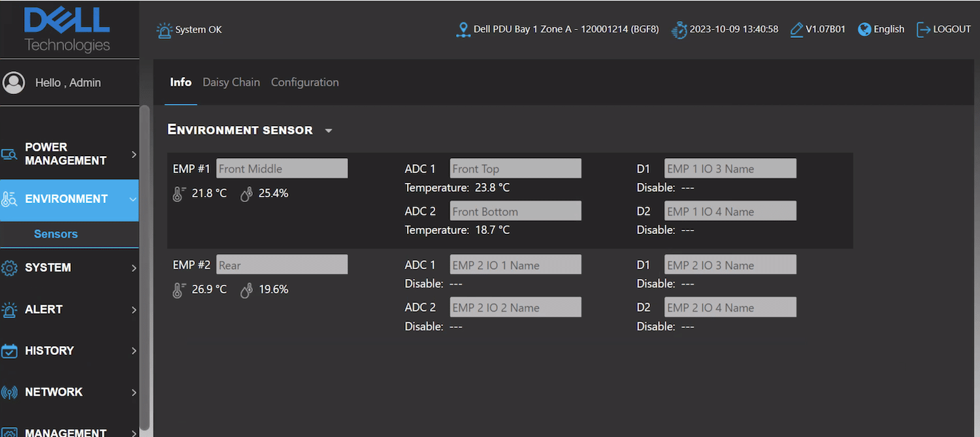
Task: Click the LOGOUT link
Action: (x=952, y=29)
